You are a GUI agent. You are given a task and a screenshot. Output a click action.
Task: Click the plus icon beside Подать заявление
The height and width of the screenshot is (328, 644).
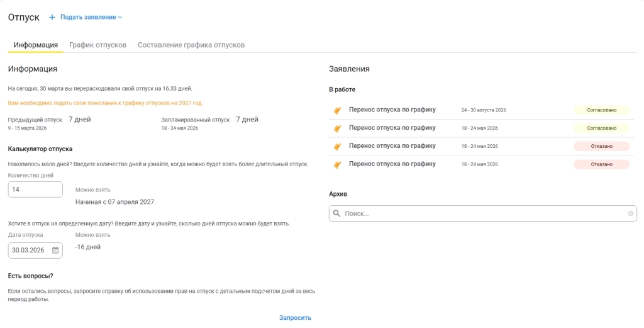(52, 17)
